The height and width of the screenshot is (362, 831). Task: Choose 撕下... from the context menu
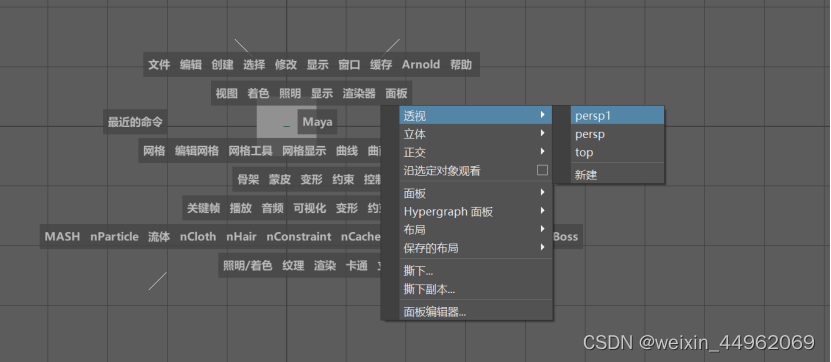[475, 271]
